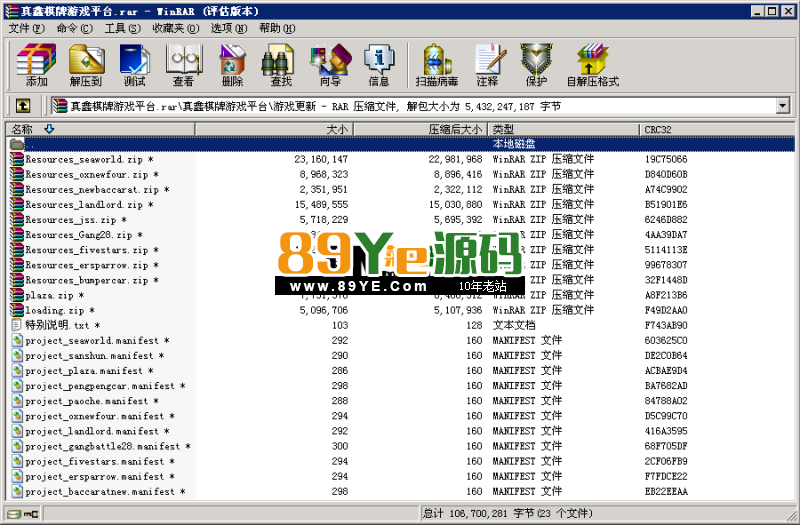The width and height of the screenshot is (800, 525).
Task: Select project_baccaratnew.manifest file
Action: click(x=105, y=491)
